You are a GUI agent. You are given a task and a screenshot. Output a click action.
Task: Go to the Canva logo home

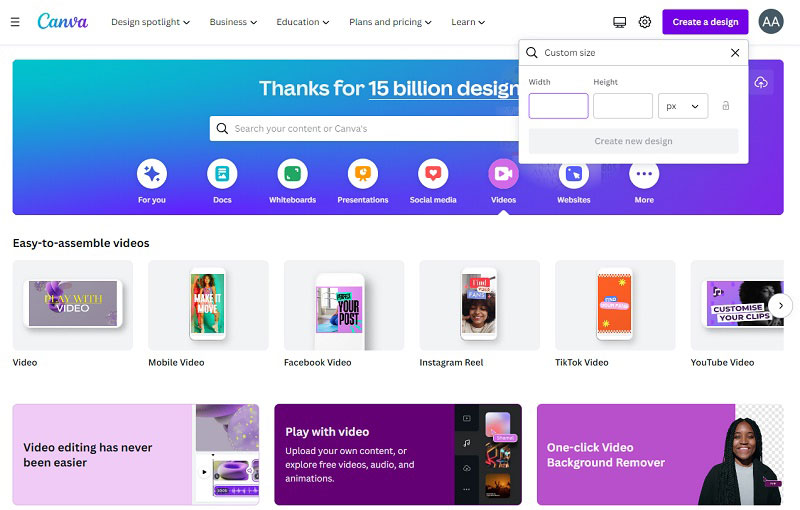(x=63, y=21)
